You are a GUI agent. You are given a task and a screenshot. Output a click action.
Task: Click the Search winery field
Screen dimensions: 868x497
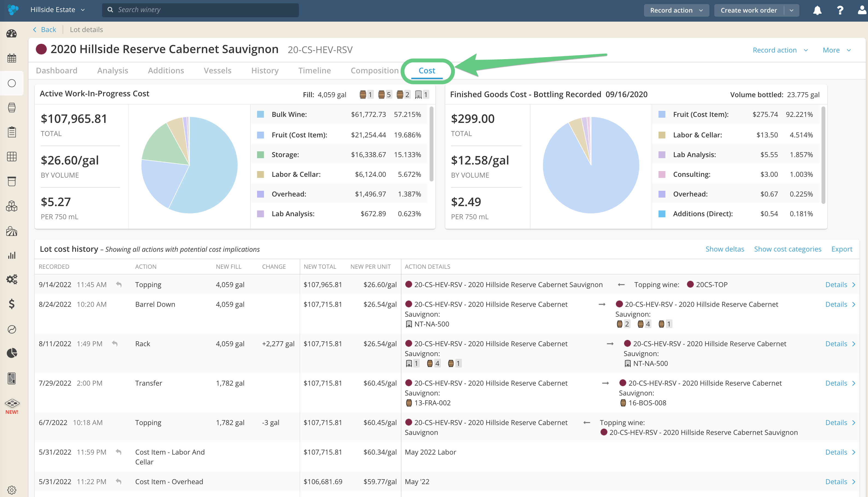[200, 10]
